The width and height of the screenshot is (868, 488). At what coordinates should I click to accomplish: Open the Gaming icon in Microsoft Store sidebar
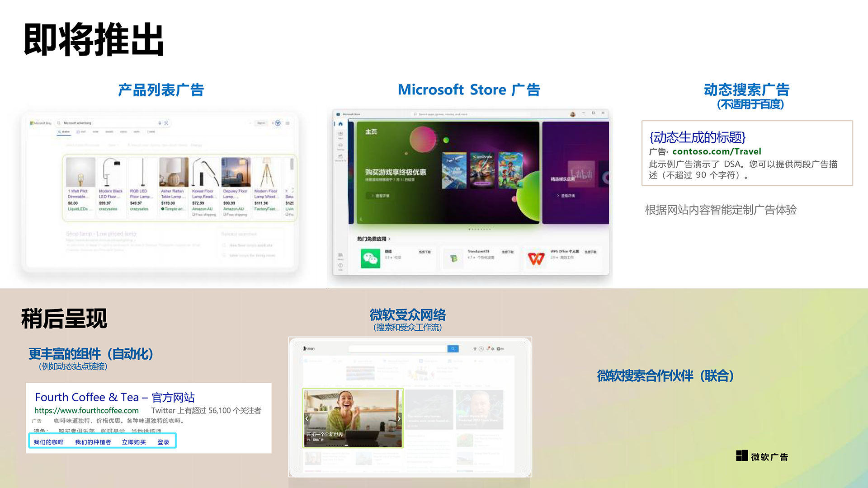[340, 146]
